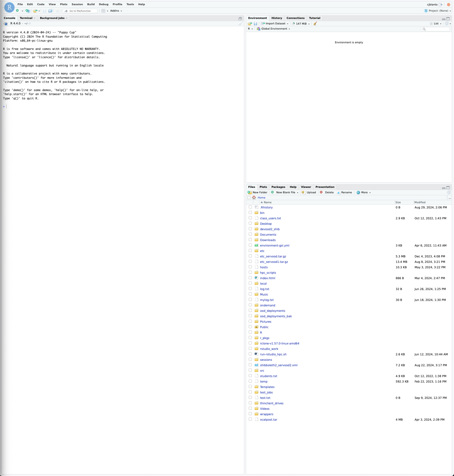Click the New Folder icon in Files toolbar
Viewport: 454px width, 476px height.
pyautogui.click(x=249, y=192)
